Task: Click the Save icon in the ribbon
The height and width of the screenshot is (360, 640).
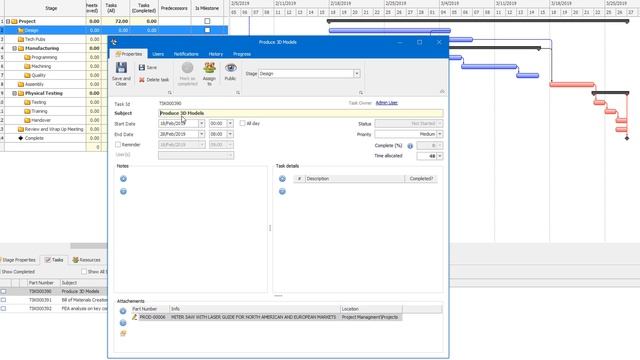Action: point(142,67)
